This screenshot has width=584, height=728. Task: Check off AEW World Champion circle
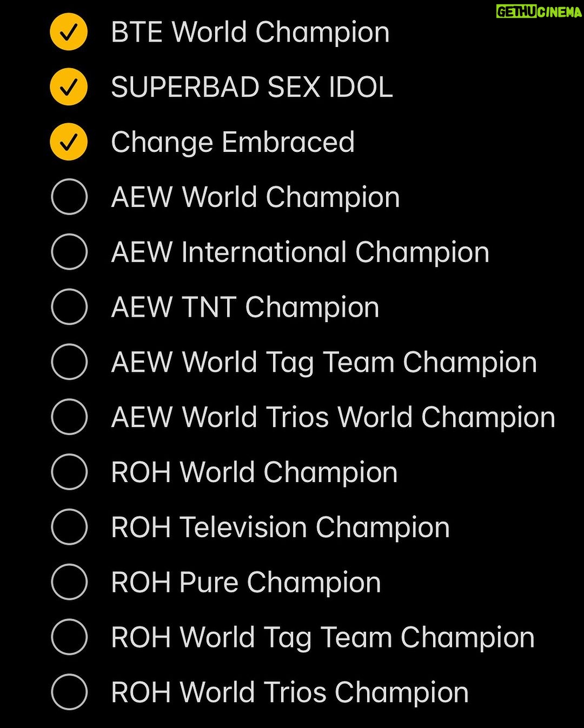69,197
